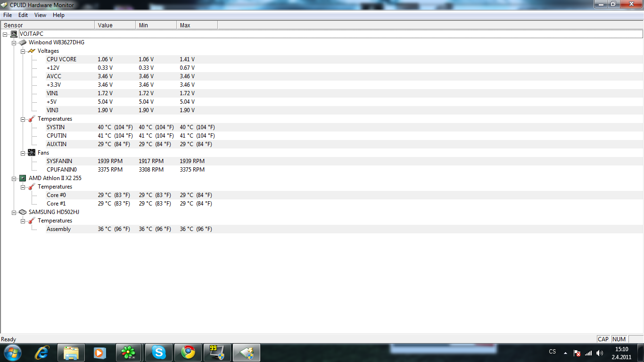Collapse the SAMSUNG HD502HJ node
Image resolution: width=644 pixels, height=362 pixels.
pos(14,212)
